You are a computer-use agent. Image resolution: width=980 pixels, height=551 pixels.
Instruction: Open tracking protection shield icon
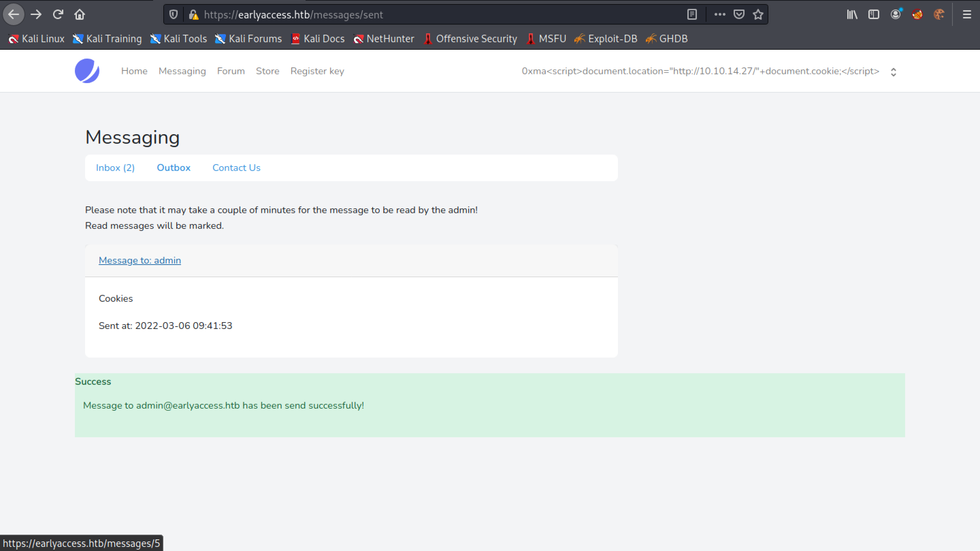click(x=174, y=14)
